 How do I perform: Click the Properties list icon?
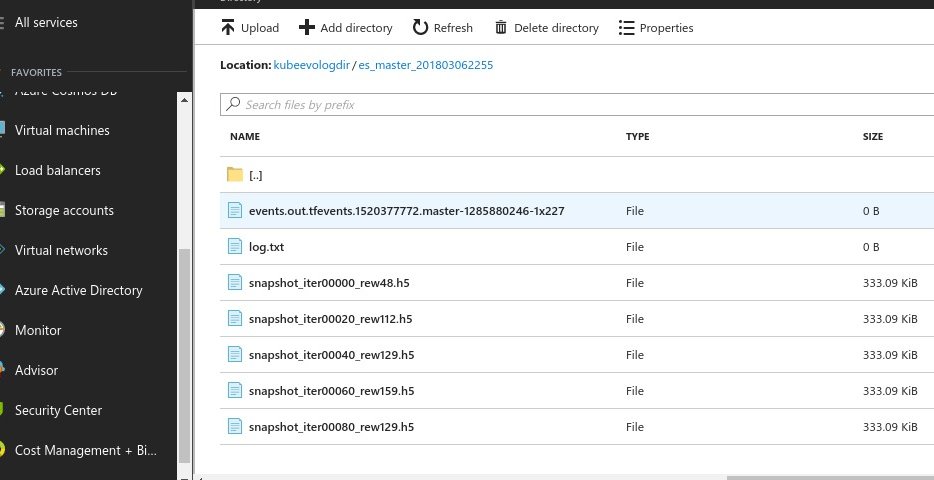pyautogui.click(x=627, y=27)
